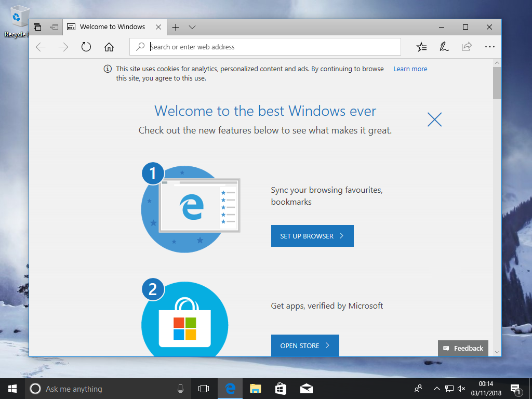Refresh the current page
Screen dimensions: 532x399
point(86,47)
